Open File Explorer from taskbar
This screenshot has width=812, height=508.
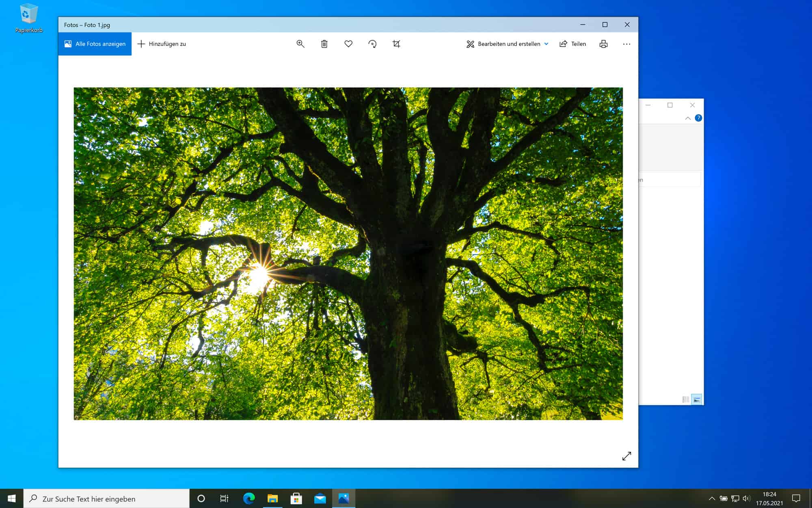click(272, 499)
